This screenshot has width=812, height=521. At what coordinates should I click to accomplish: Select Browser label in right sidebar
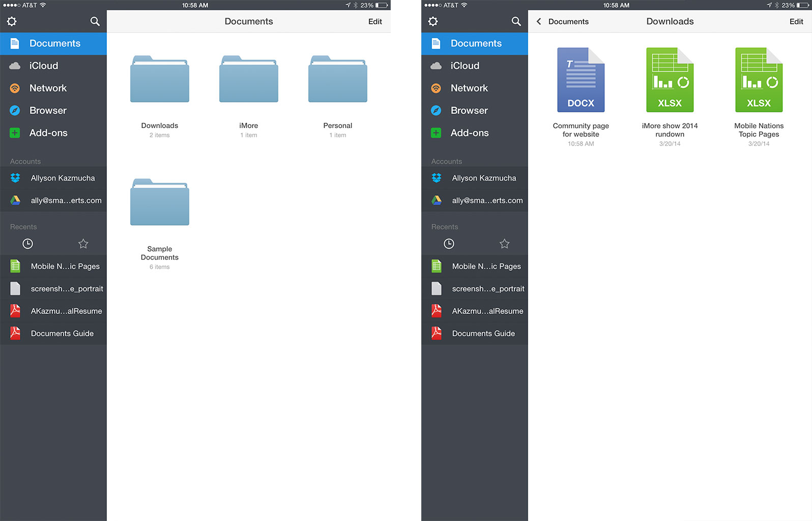pyautogui.click(x=469, y=110)
